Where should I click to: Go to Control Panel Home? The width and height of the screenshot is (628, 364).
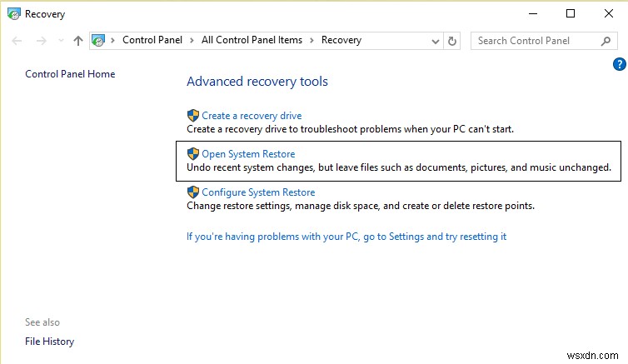70,74
